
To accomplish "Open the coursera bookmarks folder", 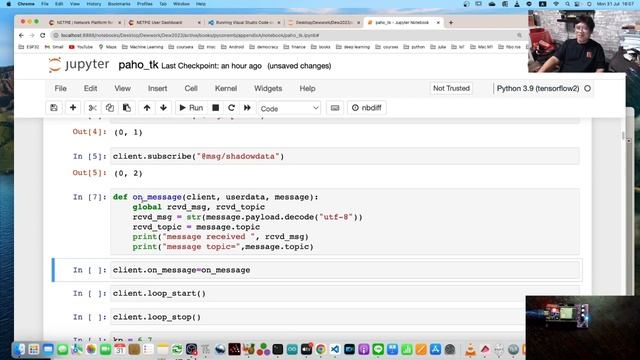I will coord(181,47).
